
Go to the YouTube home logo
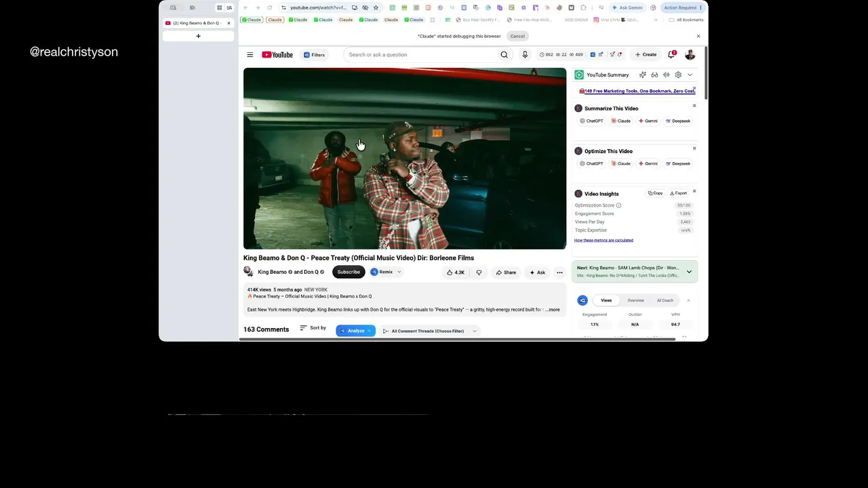[277, 55]
